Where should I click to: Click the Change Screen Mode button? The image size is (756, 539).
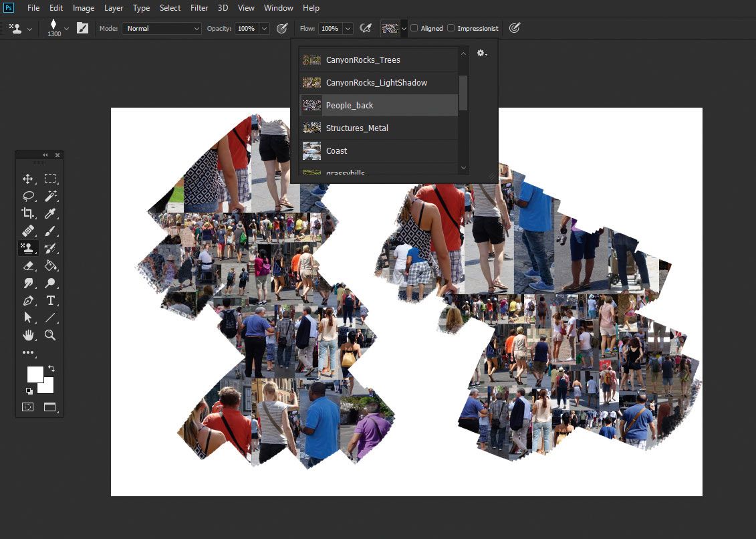click(50, 407)
